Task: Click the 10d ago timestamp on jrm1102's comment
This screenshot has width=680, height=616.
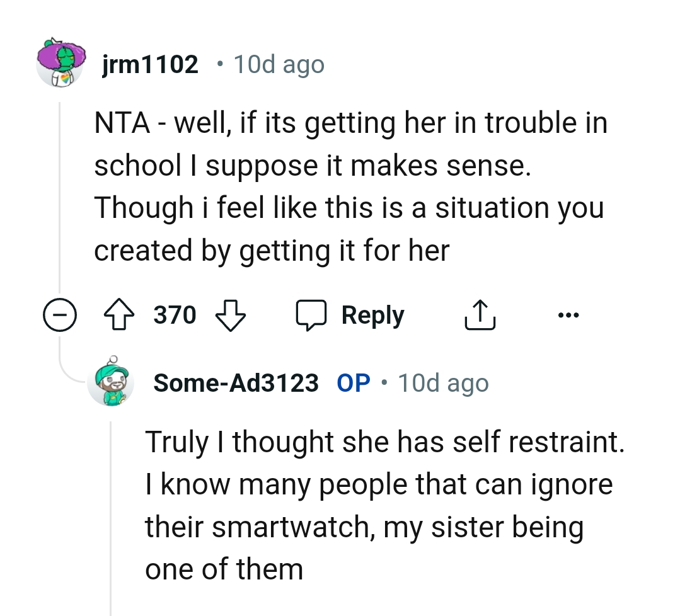Action: click(x=279, y=64)
